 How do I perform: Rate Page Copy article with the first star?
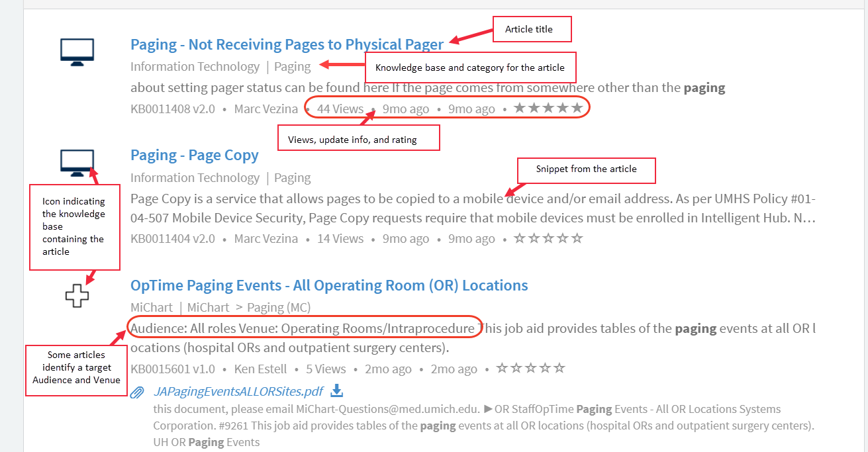click(519, 238)
